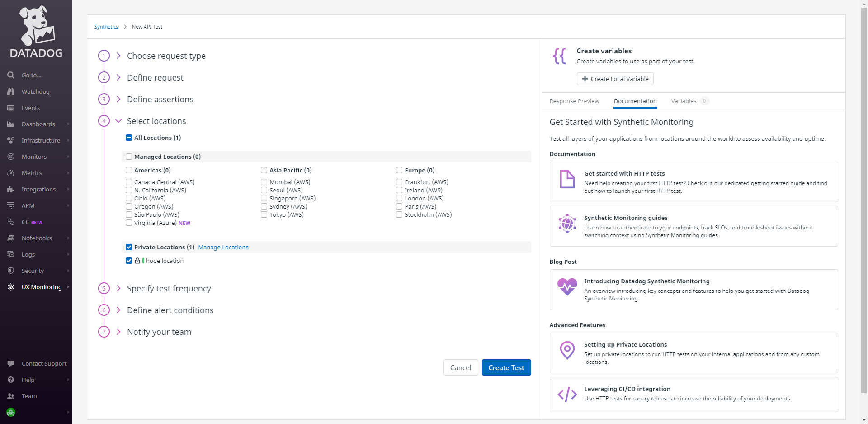Open the Watchdog menu item
Viewport: 868px width, 424px height.
(36, 91)
